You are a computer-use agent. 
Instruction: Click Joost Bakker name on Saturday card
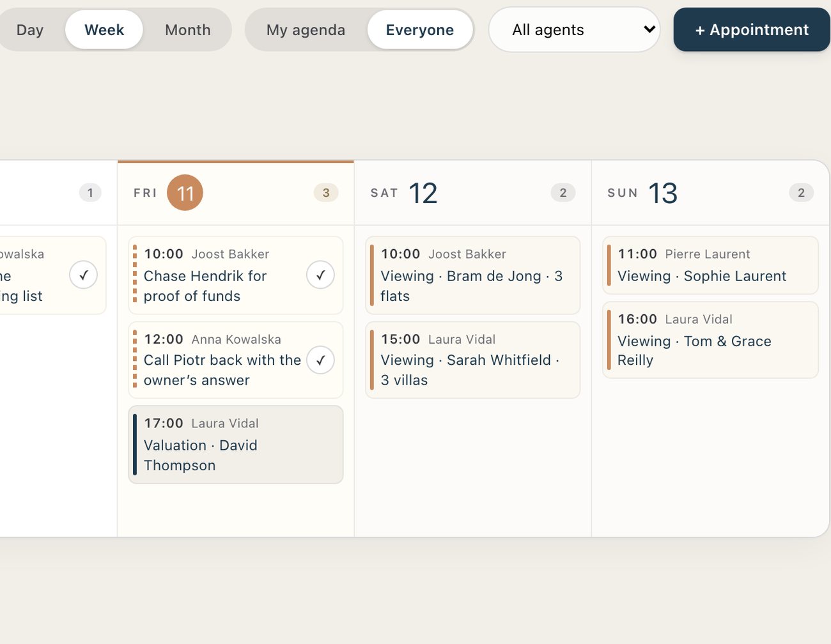[x=467, y=254]
